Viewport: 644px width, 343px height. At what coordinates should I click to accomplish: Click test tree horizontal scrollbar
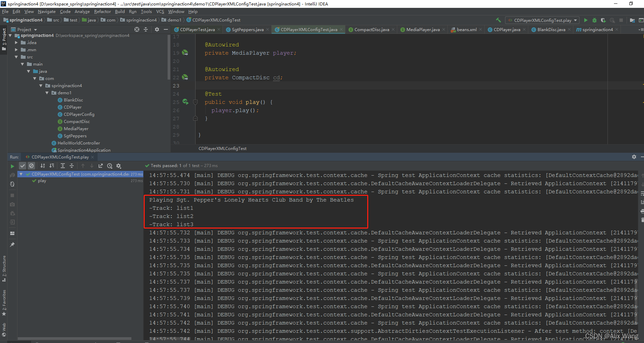pos(74,339)
